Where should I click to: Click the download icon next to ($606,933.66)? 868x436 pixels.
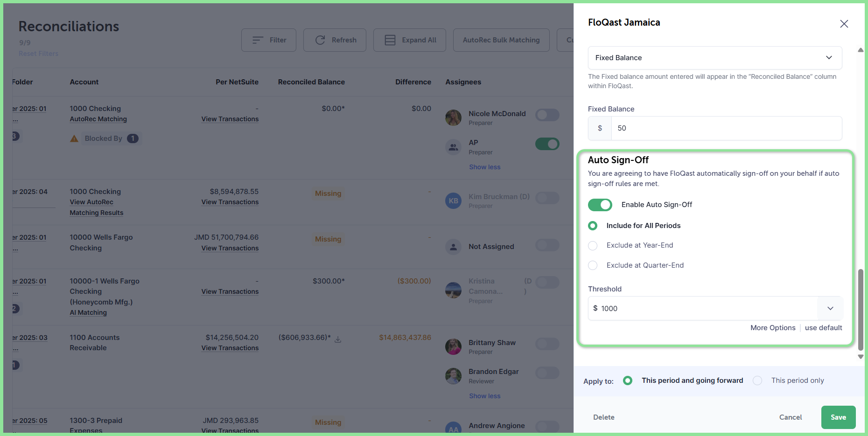coord(338,339)
